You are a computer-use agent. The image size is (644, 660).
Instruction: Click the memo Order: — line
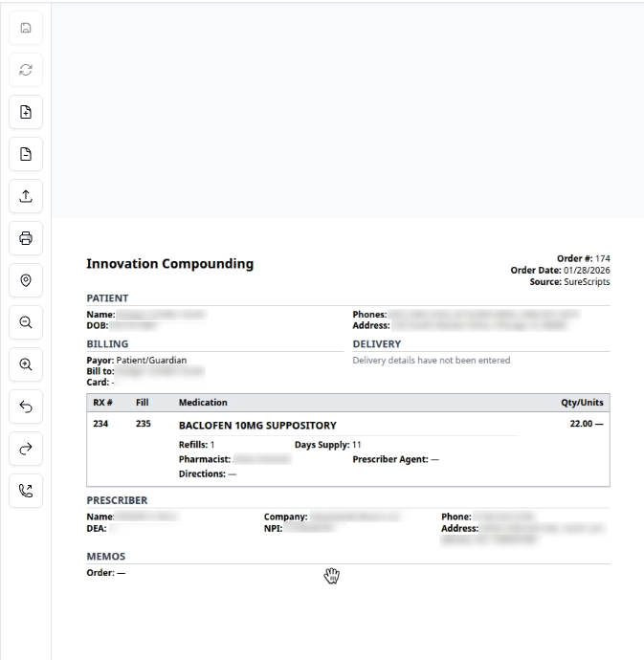(105, 573)
